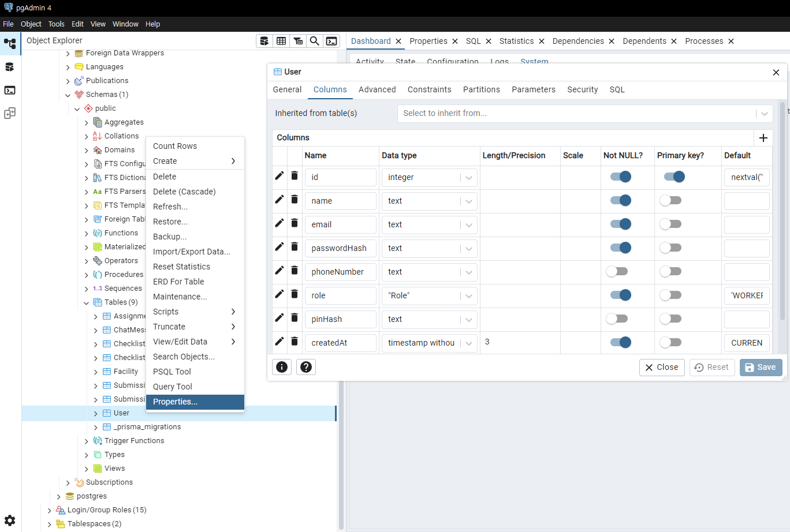
Task: Click the terminal icon in left sidebar
Action: coord(10,90)
